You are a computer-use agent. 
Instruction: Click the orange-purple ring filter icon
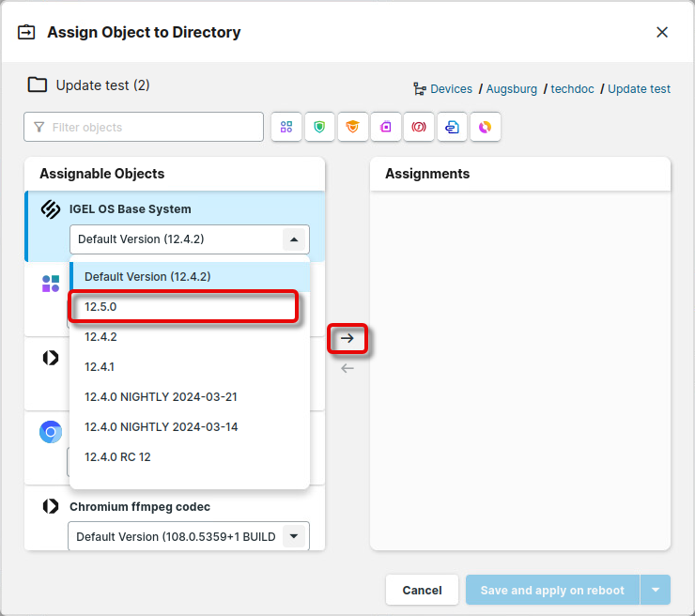485,127
